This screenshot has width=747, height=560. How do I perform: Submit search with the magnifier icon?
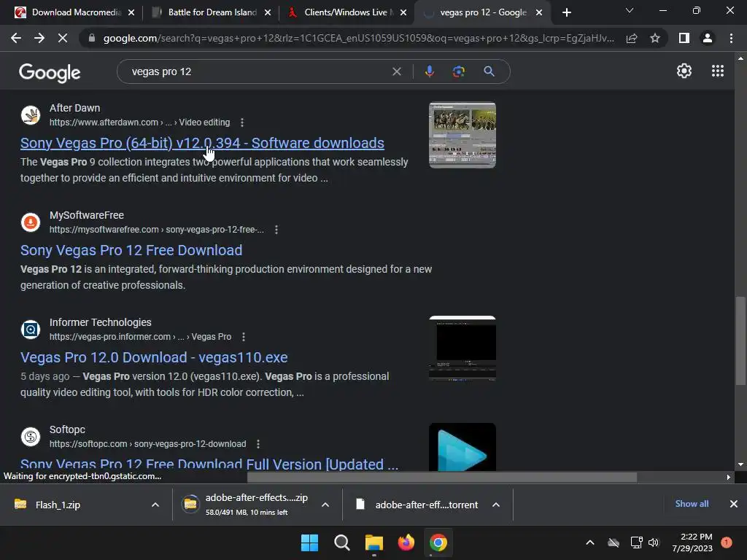click(489, 71)
